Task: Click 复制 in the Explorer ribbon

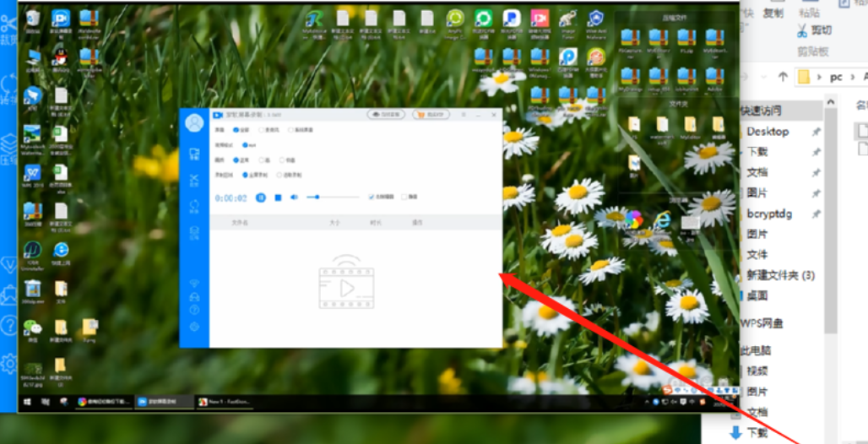Action: point(773,13)
